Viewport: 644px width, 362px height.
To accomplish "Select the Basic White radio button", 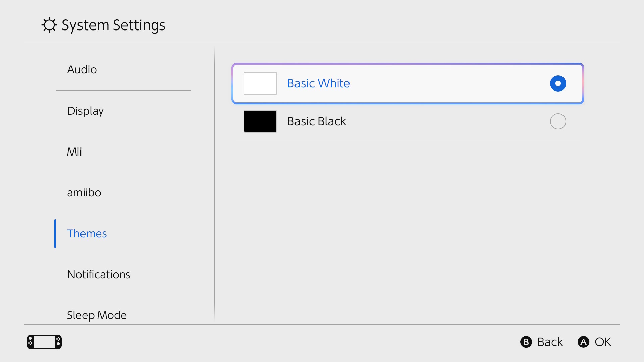I will click(x=558, y=83).
